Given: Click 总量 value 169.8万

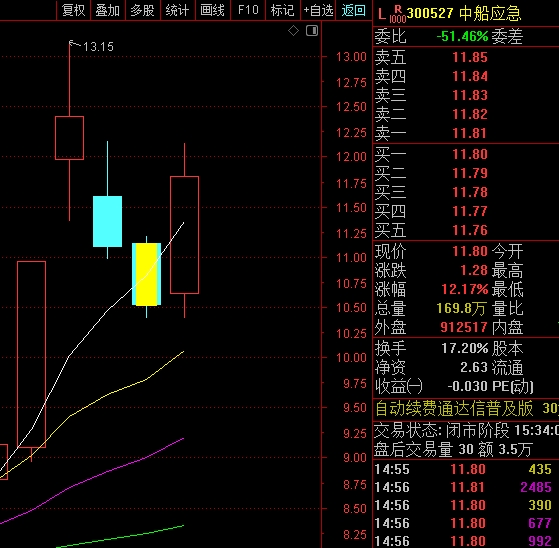Looking at the screenshot, I should click(461, 308).
